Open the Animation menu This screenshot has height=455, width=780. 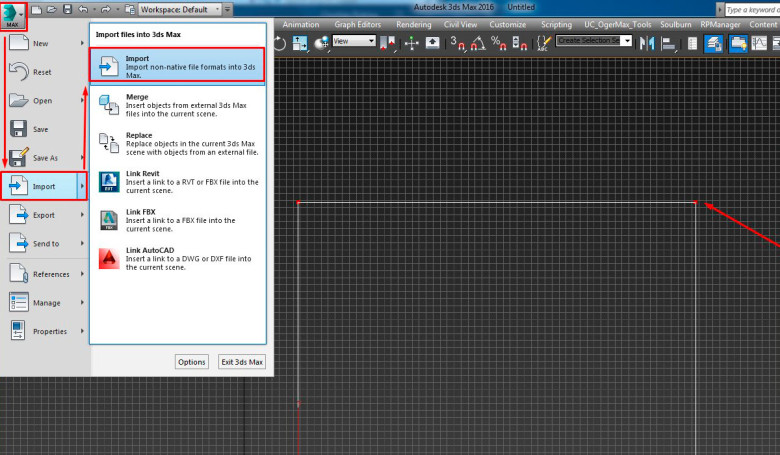(301, 24)
